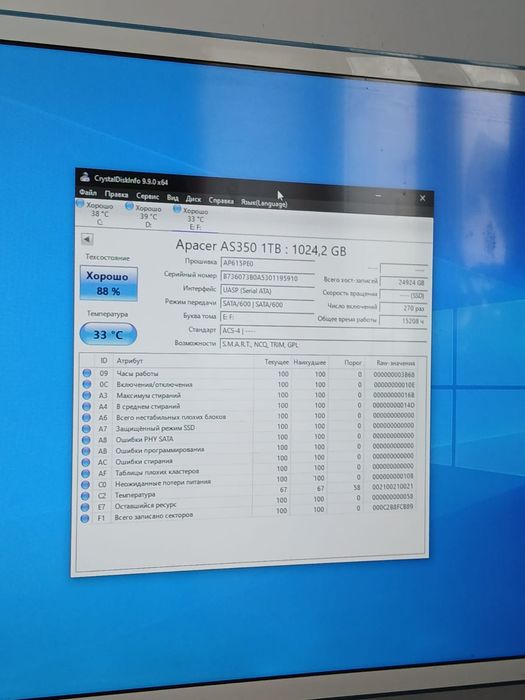Viewport: 525px width, 700px height.
Task: Click status icon of row AC Ошибки стирания
Action: (86, 462)
